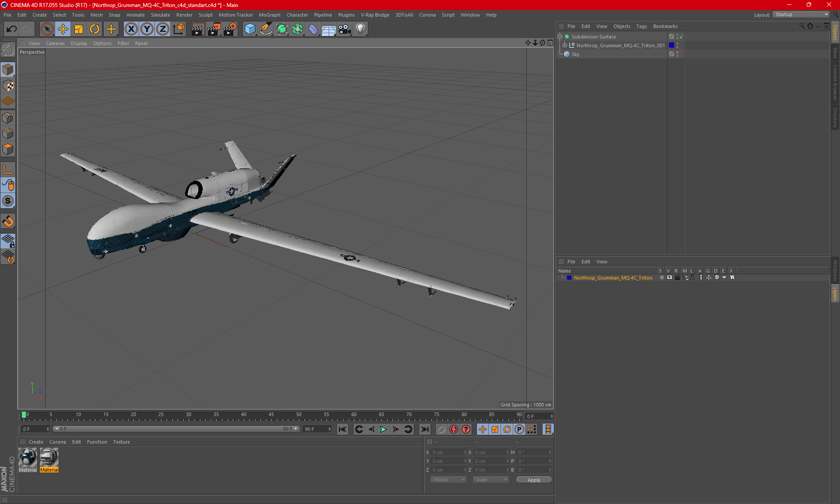Click the timeline range slider bar
The height and width of the screenshot is (504, 840).
pyautogui.click(x=176, y=429)
